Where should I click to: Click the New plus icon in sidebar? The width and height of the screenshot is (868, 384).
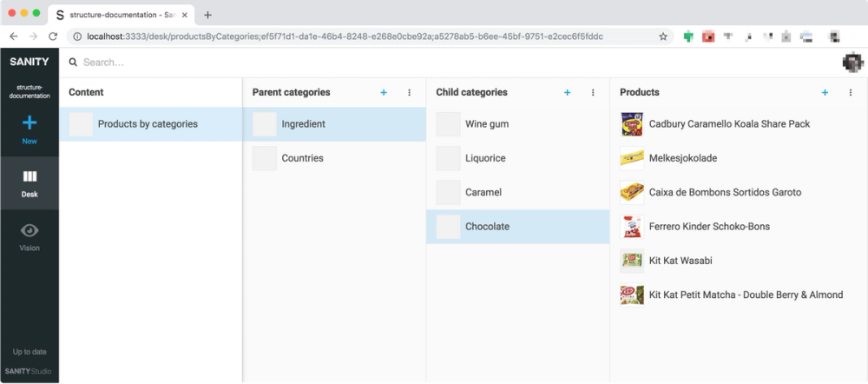coord(30,123)
